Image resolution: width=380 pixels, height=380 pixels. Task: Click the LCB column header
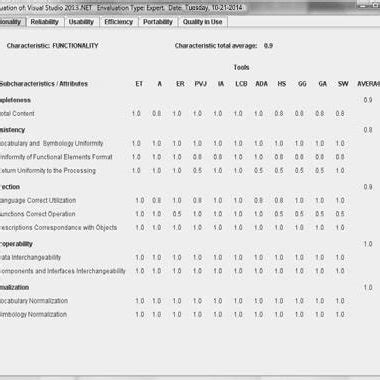(241, 84)
